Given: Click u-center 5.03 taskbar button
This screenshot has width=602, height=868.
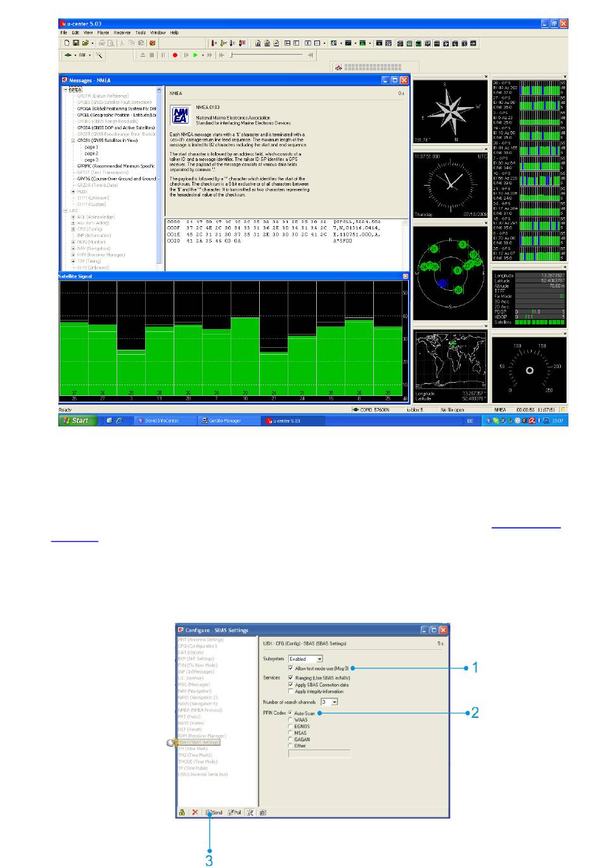Looking at the screenshot, I should [292, 421].
